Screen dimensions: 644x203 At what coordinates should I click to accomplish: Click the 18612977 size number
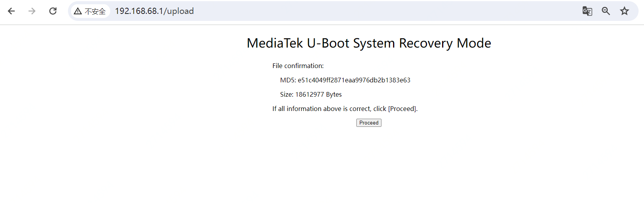pyautogui.click(x=310, y=94)
